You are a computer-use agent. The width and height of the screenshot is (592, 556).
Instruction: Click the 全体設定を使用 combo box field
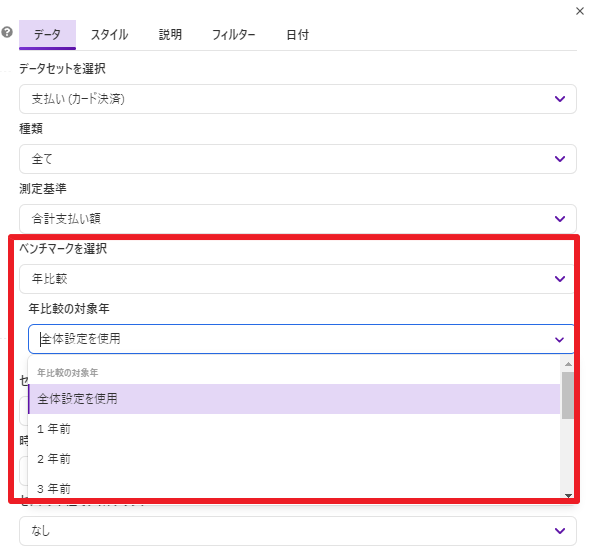click(x=301, y=339)
